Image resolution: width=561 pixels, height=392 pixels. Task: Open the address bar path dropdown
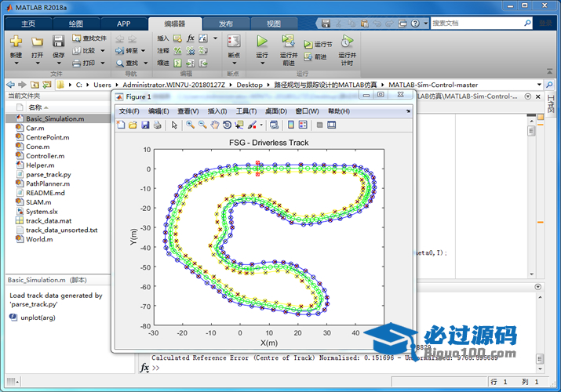click(539, 85)
